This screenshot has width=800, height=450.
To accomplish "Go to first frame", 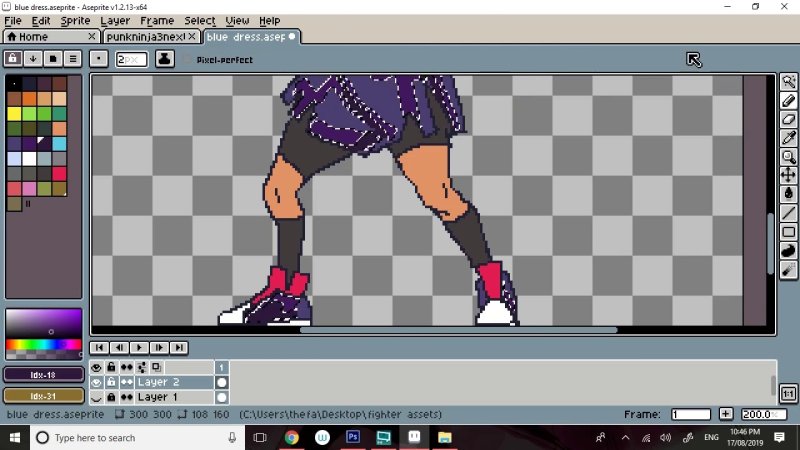I will (99, 347).
